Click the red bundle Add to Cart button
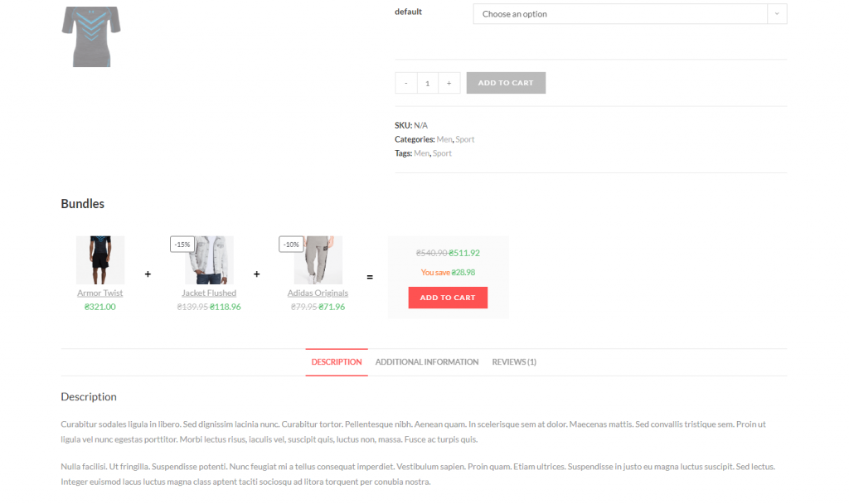The image size is (849, 504). point(448,298)
